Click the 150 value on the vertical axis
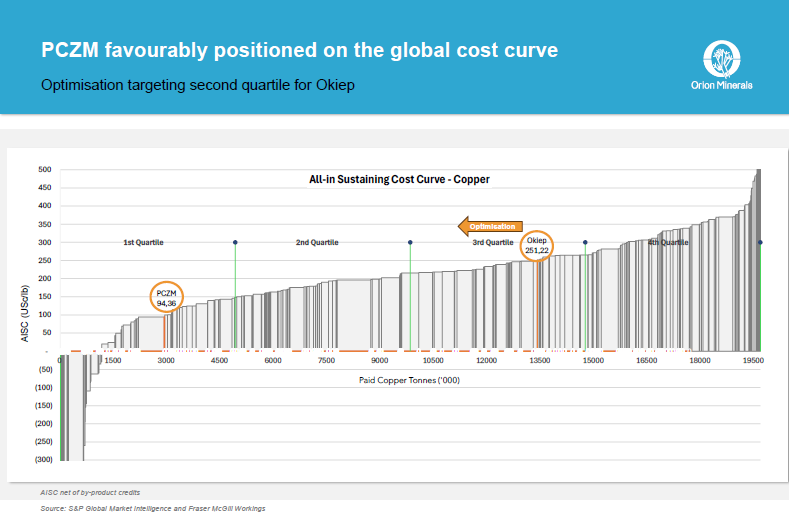789x512 pixels. click(x=45, y=297)
